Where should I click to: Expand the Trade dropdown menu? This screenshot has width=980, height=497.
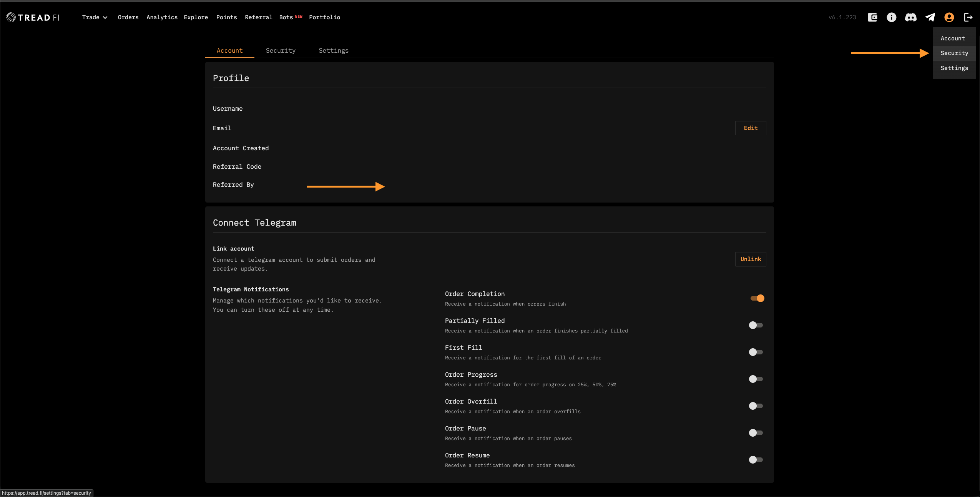pos(95,17)
